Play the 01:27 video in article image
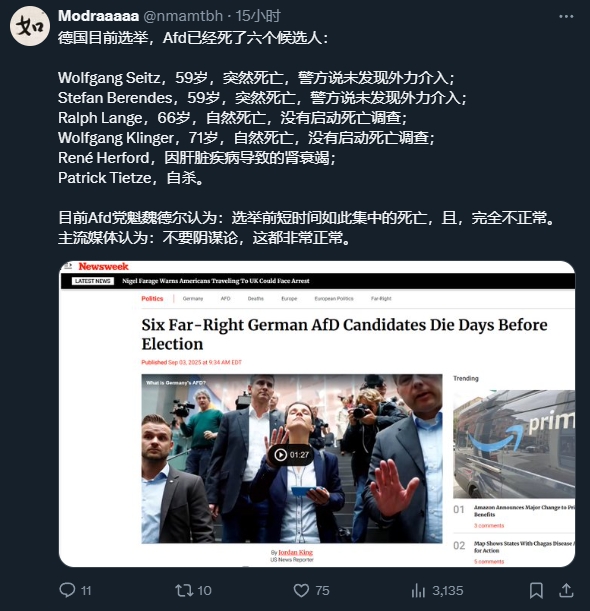Image resolution: width=590 pixels, height=611 pixels. [291, 455]
